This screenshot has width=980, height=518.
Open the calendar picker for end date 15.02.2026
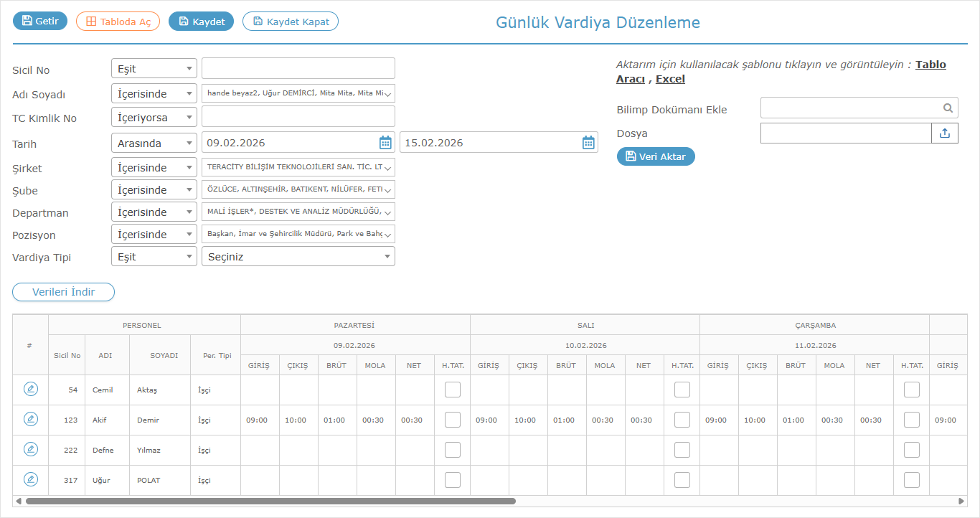click(x=588, y=143)
